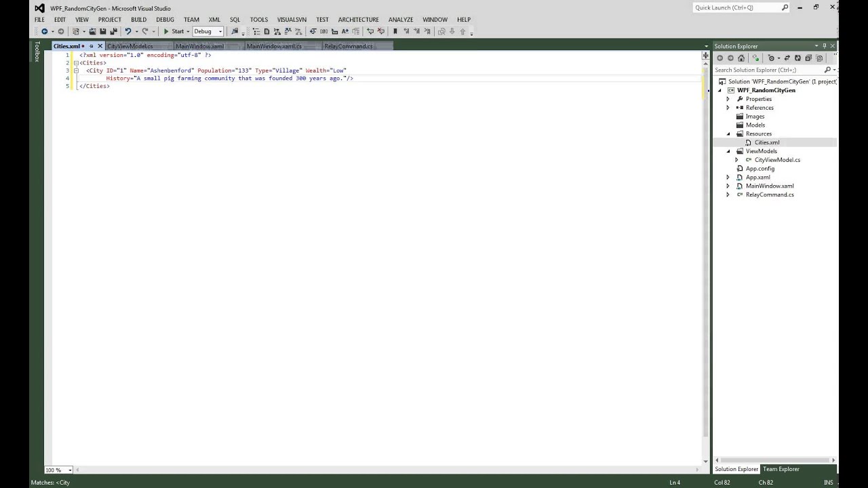Toggle Show All Files in Solution Explorer
The height and width of the screenshot is (488, 868).
[819, 58]
